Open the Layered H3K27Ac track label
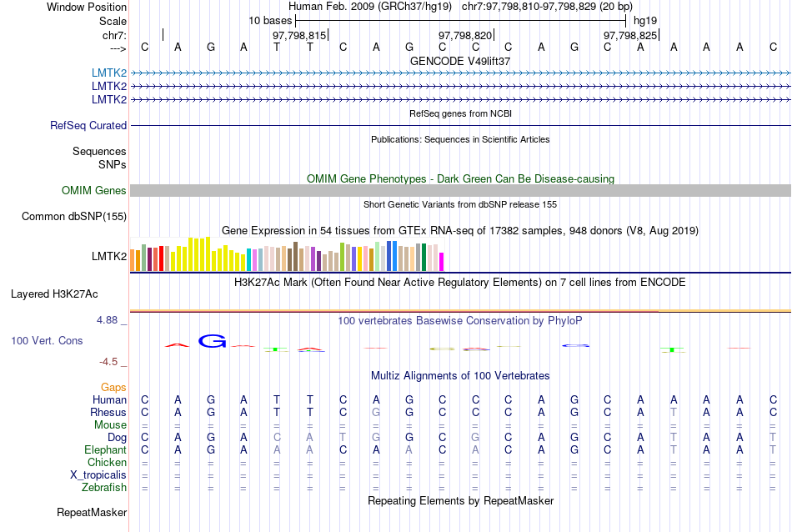 pyautogui.click(x=54, y=294)
